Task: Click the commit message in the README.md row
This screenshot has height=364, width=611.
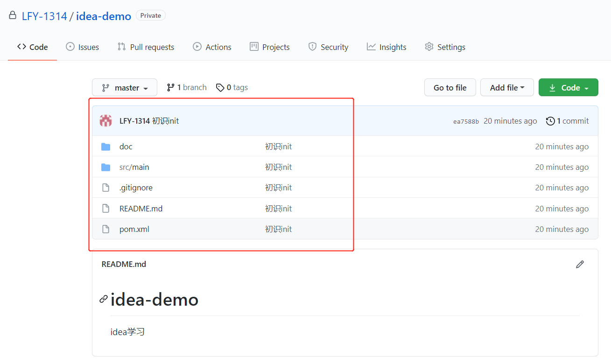Action: (x=278, y=209)
